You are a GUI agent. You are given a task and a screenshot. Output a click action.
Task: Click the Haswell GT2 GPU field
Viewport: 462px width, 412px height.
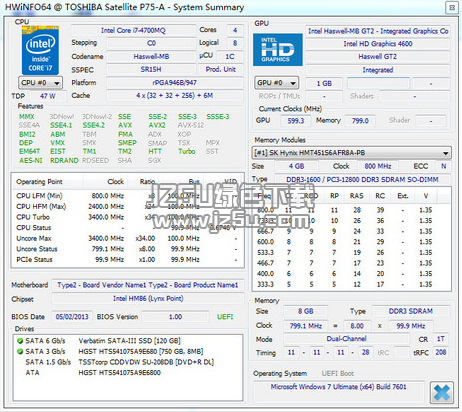pos(378,56)
